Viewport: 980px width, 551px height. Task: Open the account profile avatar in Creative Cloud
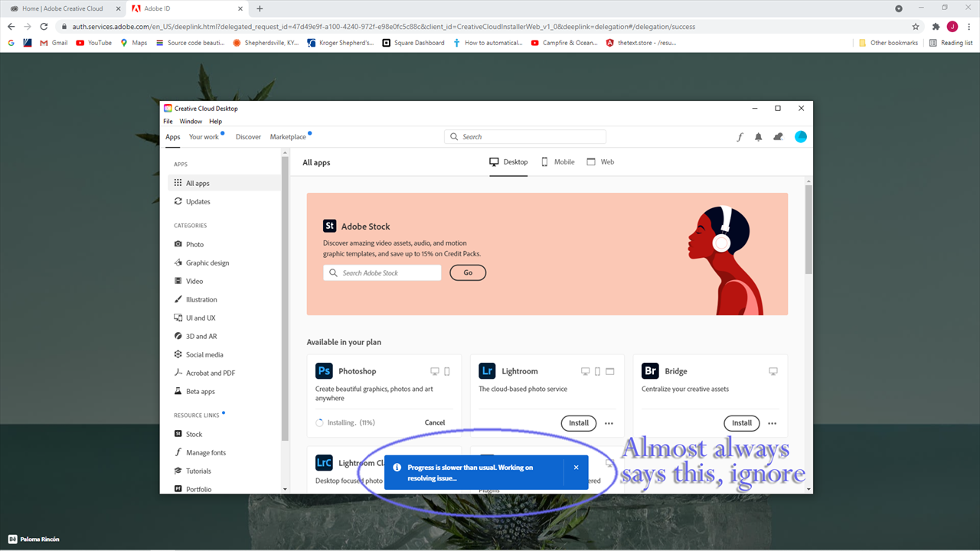[x=801, y=137]
